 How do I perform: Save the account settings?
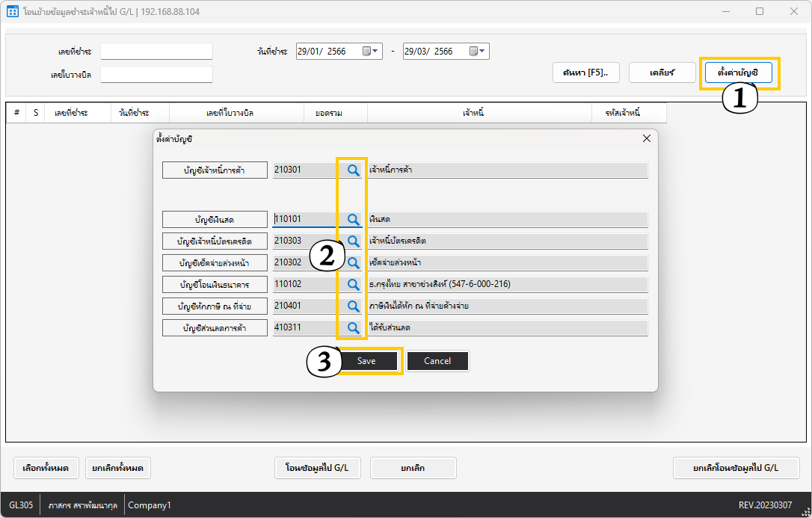(x=366, y=361)
